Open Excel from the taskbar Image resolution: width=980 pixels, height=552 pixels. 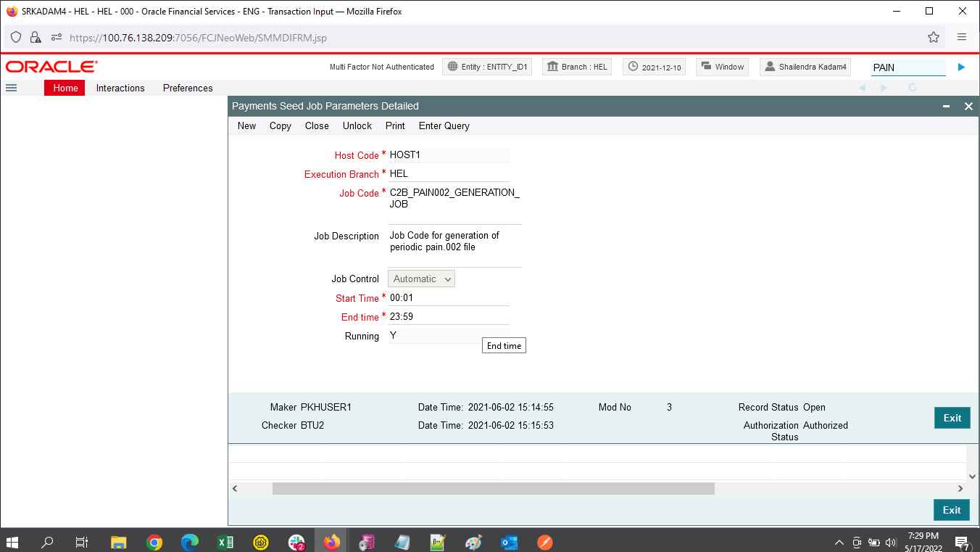(x=225, y=542)
